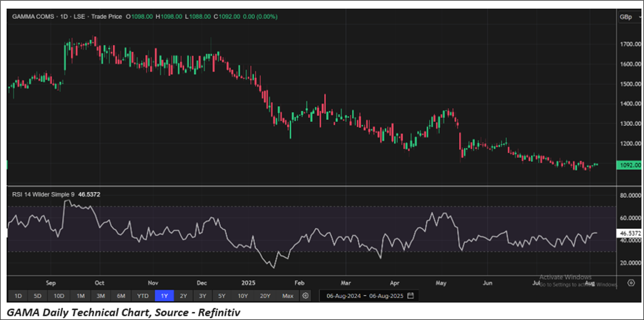The image size is (644, 320).
Task: Click the Oct month label on time axis
Action: (x=99, y=283)
